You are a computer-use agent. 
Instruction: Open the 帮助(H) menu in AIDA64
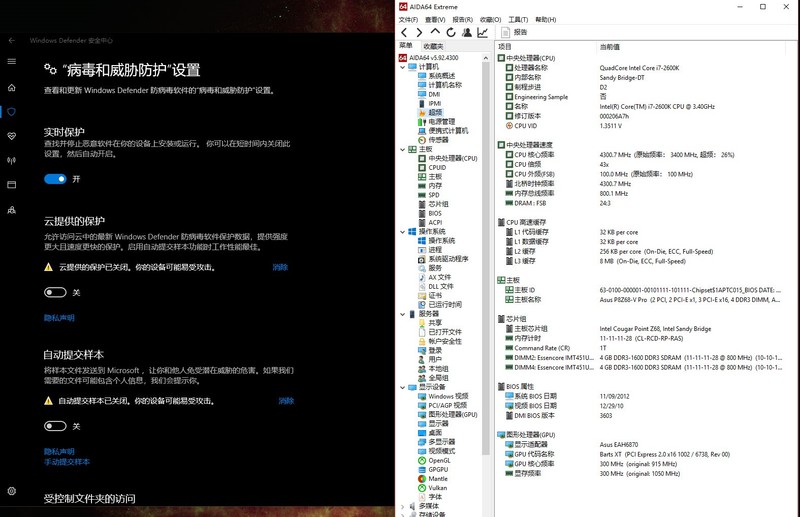tap(546, 19)
